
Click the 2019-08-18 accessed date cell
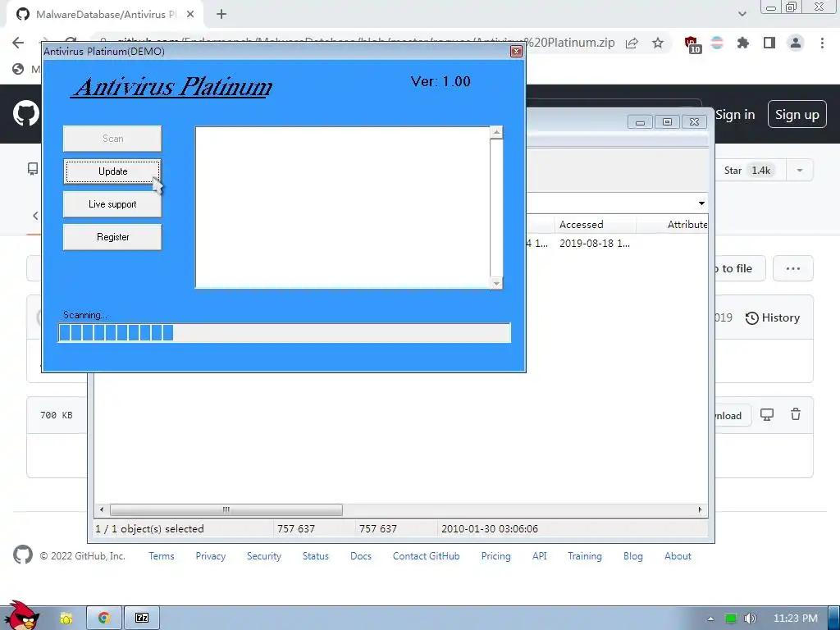click(x=595, y=243)
